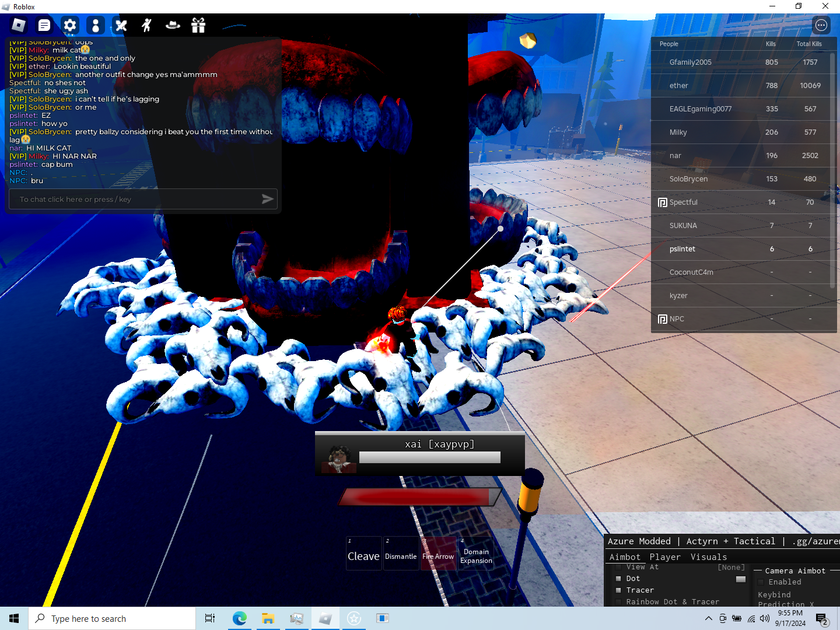
Task: Open the game settings gear icon
Action: 70,25
